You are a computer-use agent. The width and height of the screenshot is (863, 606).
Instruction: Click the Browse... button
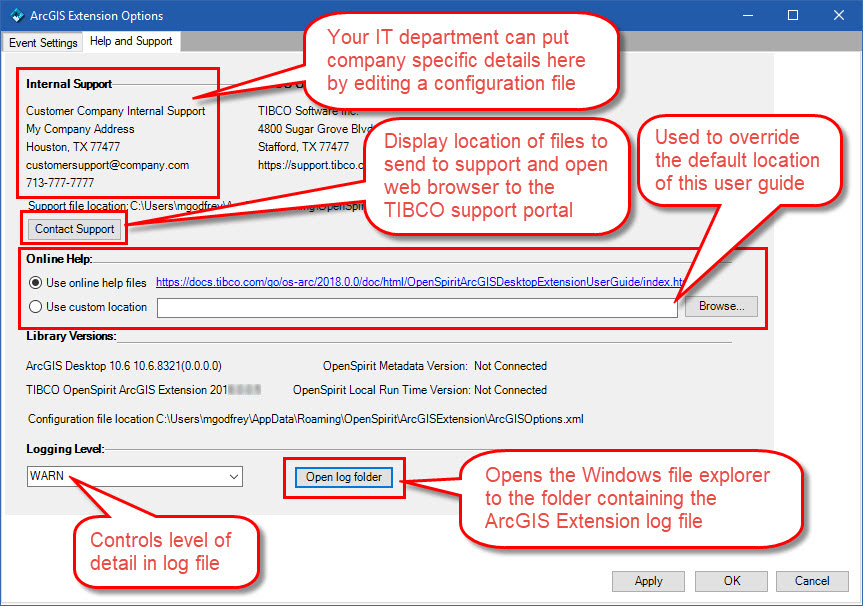721,307
